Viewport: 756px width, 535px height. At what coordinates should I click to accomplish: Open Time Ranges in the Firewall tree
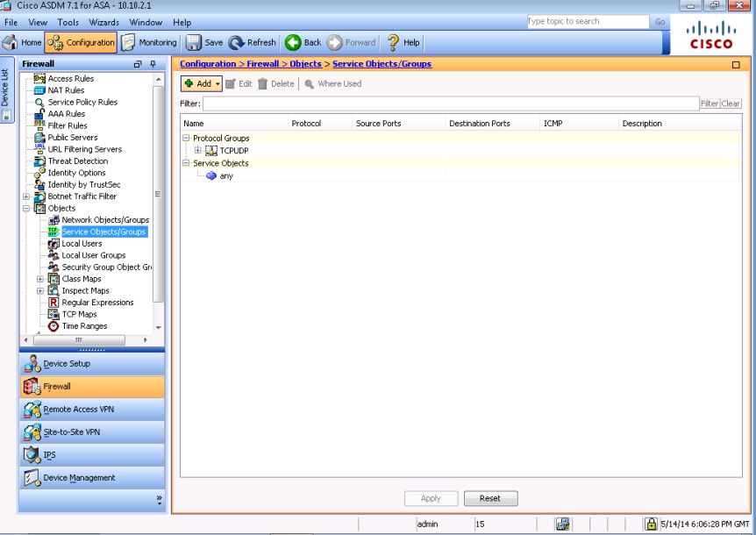pos(84,326)
